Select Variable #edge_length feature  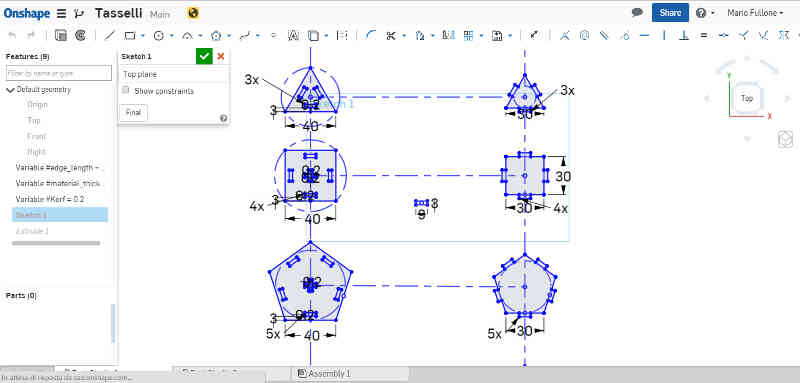coord(60,168)
